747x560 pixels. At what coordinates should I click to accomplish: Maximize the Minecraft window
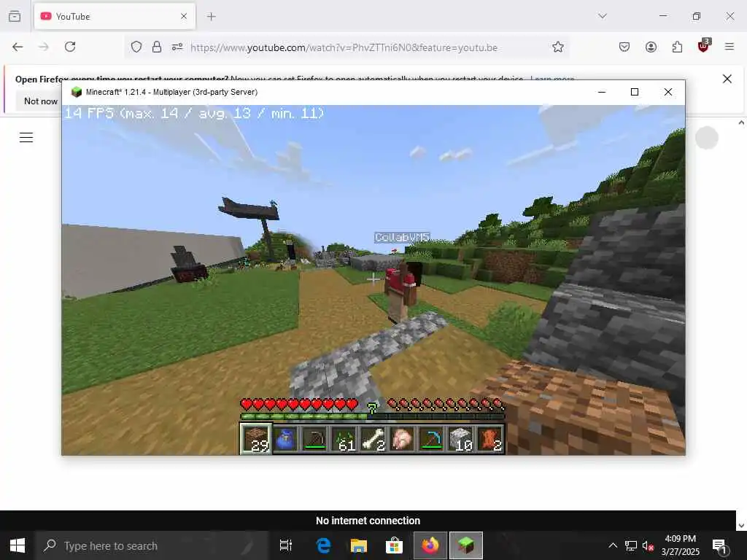click(635, 92)
